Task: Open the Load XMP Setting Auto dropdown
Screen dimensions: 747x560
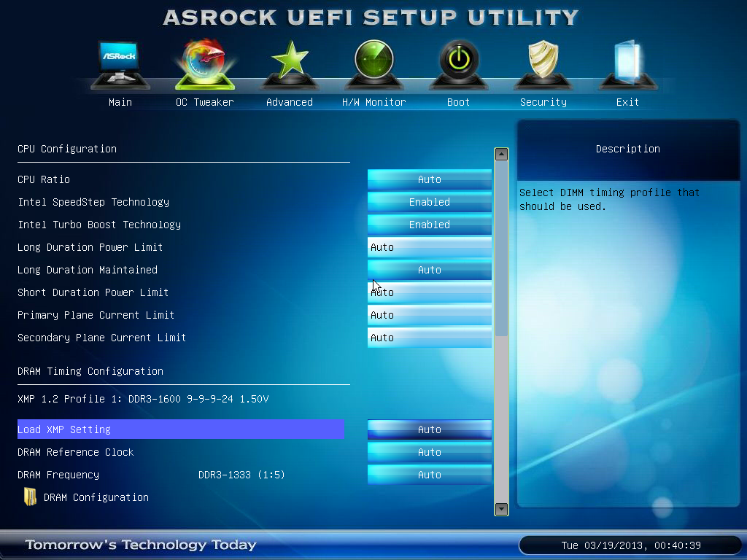Action: point(429,429)
